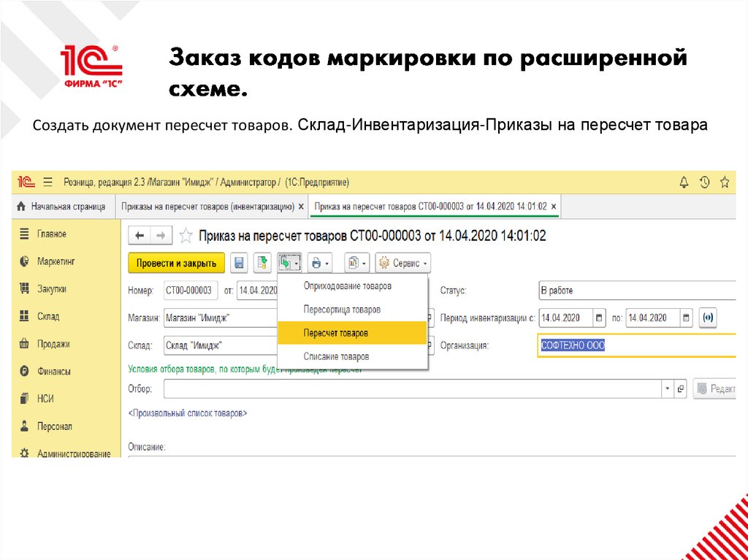Image resolution: width=748 pixels, height=560 pixels.
Task: Click the Организация field СОФТЕХНО ООО
Action: tap(637, 346)
